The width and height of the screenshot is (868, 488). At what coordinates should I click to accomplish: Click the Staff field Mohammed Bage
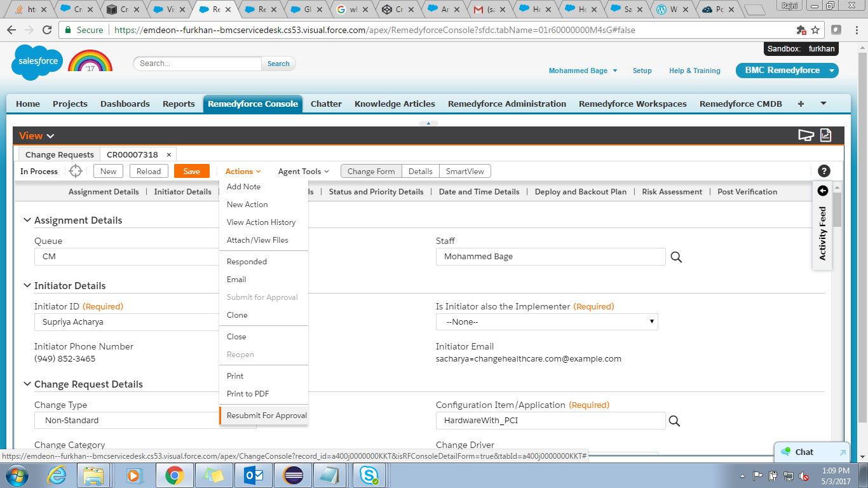coord(550,257)
